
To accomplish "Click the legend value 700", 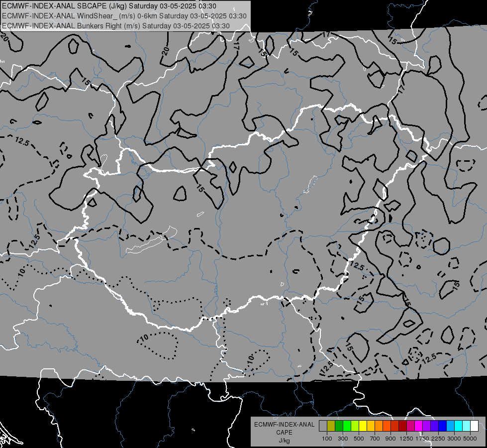I will [x=375, y=439].
